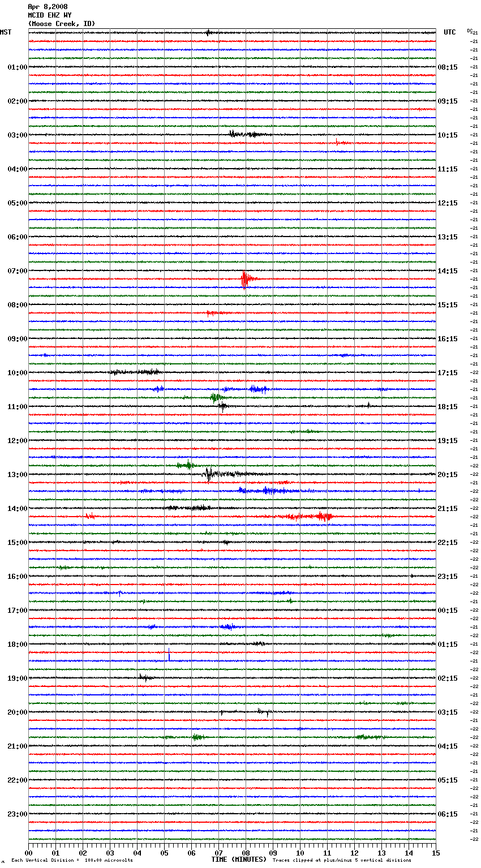This screenshot has width=481, height=868.
Task: Click the "TIME (MINUTES)" axis title
Action: [x=239, y=860]
